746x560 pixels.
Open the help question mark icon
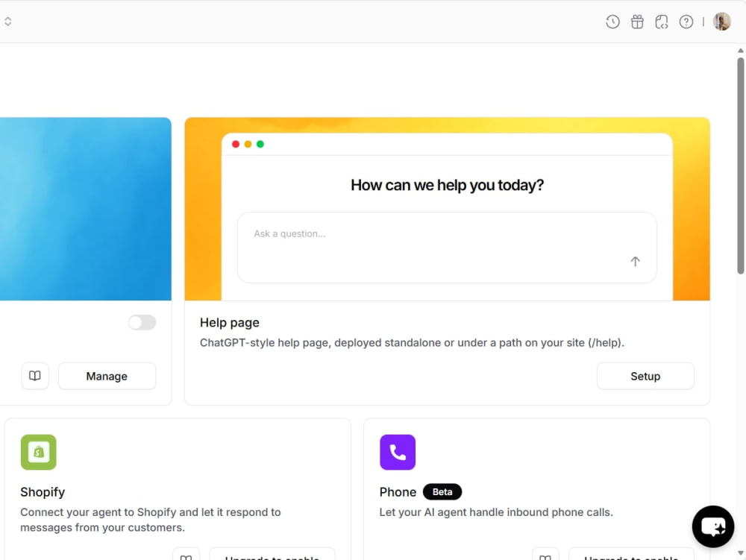point(686,22)
